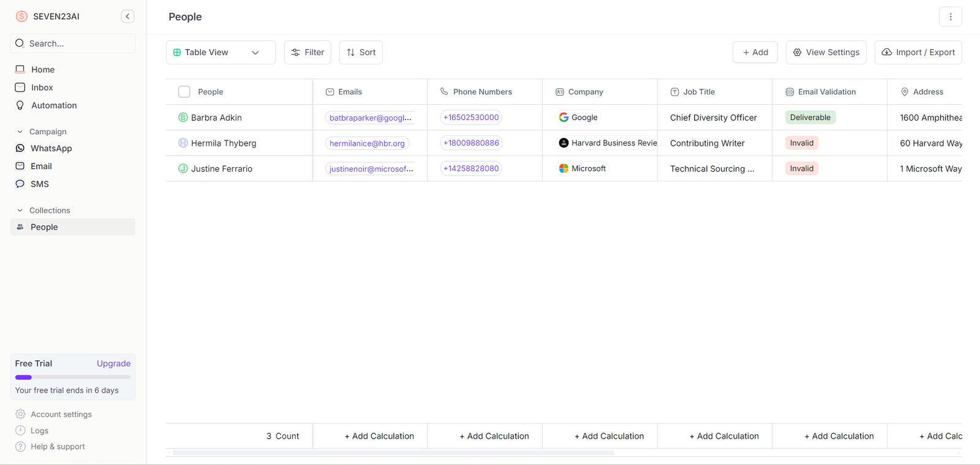Click Chief Diversity Officer job title cell
The width and height of the screenshot is (980, 465).
pos(714,117)
